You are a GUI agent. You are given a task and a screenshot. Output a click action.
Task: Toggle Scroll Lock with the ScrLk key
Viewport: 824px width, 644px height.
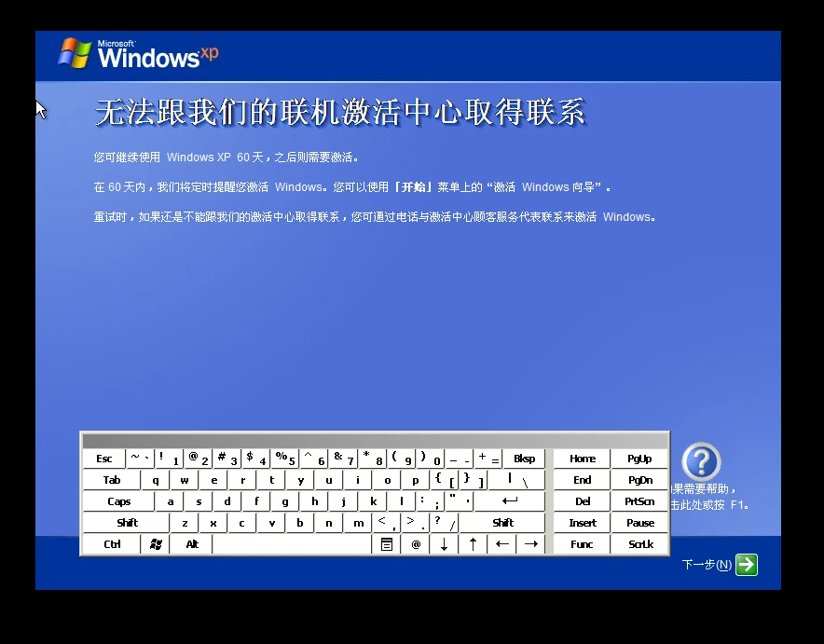639,544
